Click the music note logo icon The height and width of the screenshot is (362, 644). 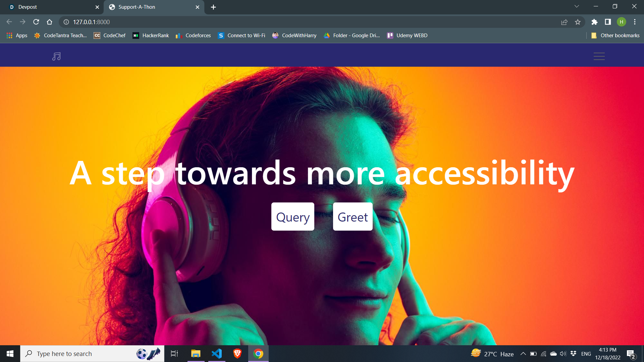pos(56,56)
